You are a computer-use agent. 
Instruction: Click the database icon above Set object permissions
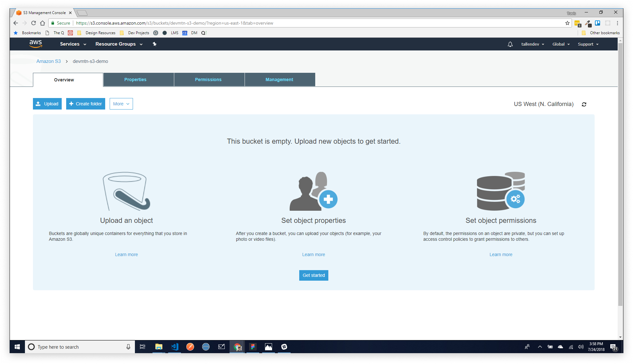[x=501, y=191]
